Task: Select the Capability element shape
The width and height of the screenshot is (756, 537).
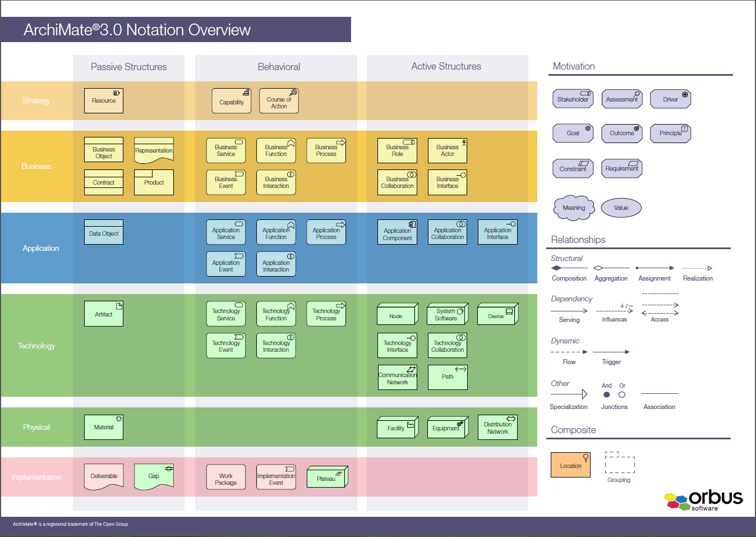Action: [x=231, y=101]
